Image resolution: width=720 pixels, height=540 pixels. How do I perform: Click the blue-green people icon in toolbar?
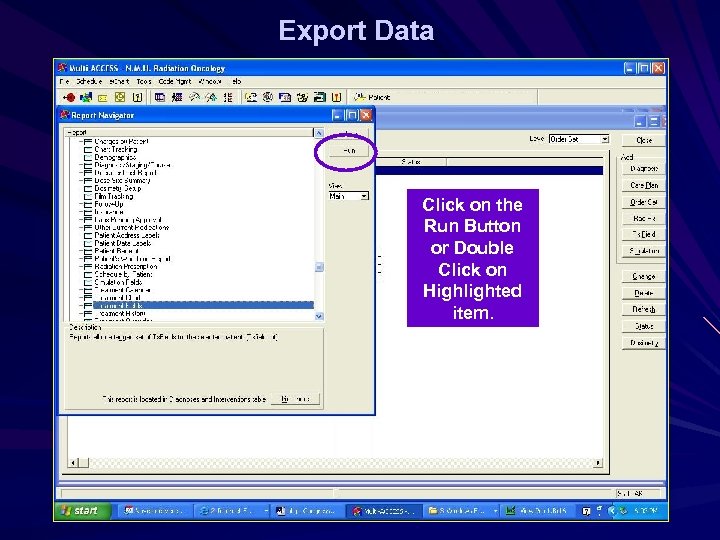tap(85, 97)
